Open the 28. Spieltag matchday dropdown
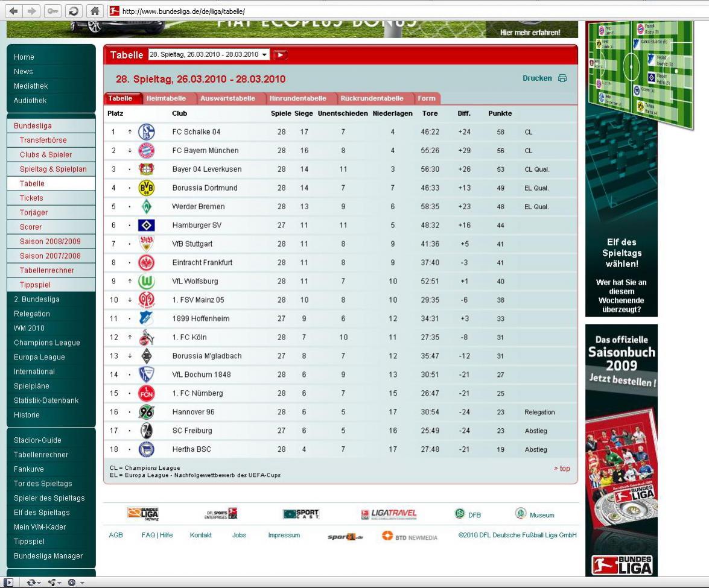The height and width of the screenshot is (588, 709). (x=209, y=54)
